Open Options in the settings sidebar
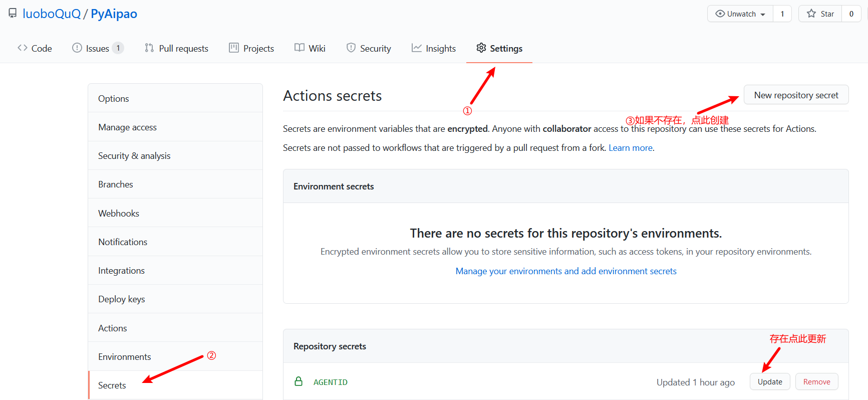This screenshot has height=400, width=868. point(175,98)
